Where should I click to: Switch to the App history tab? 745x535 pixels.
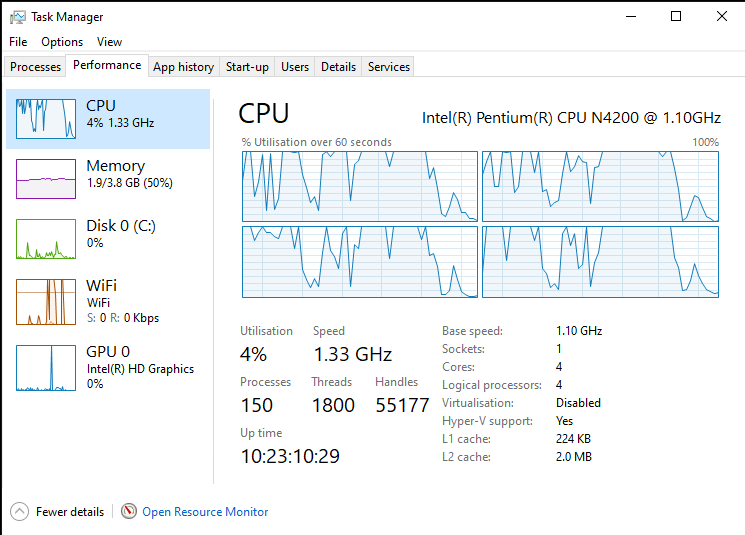click(x=183, y=67)
